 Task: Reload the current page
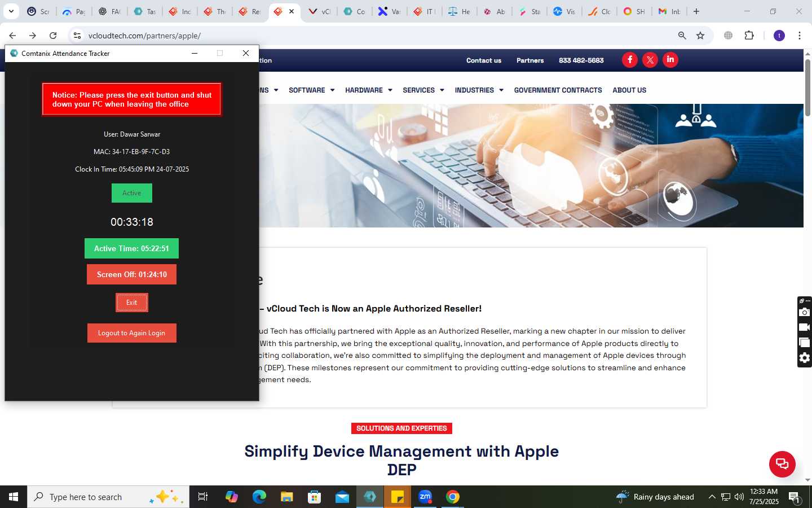coord(53,36)
